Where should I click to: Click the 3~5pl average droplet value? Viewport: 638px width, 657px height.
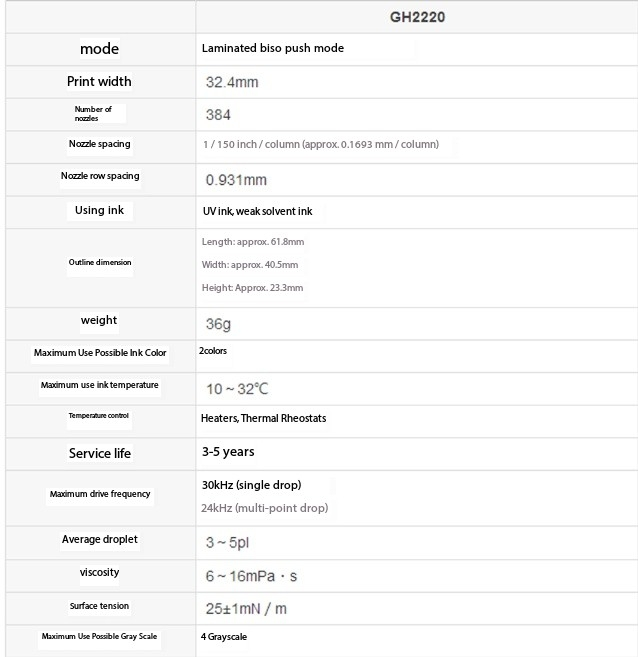pos(227,543)
